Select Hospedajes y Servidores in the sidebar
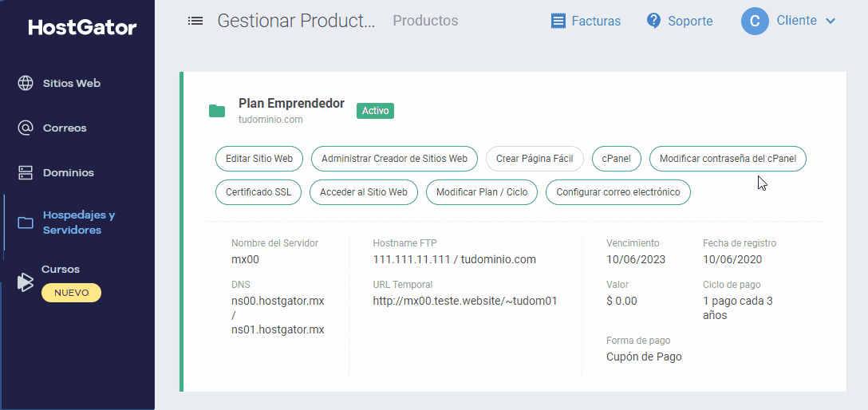 tap(79, 223)
